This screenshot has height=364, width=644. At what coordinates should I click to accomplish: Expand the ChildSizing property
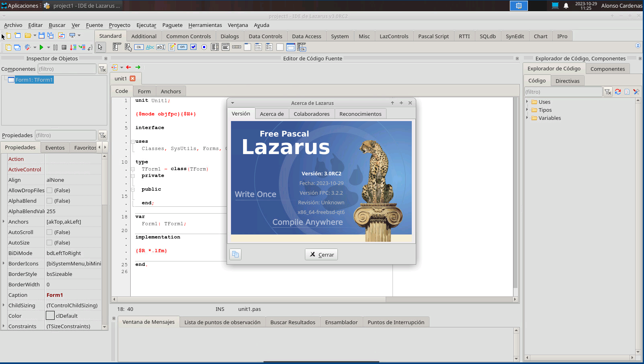tap(4, 305)
